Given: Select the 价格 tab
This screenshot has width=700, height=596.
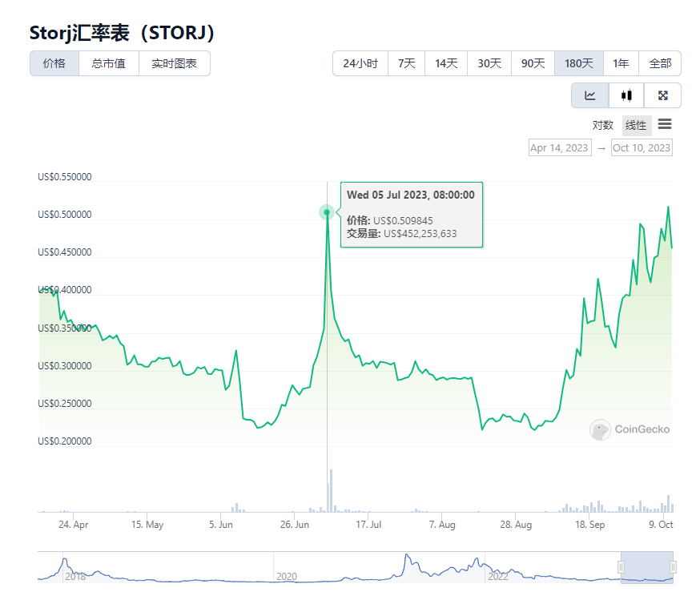Looking at the screenshot, I should (54, 63).
